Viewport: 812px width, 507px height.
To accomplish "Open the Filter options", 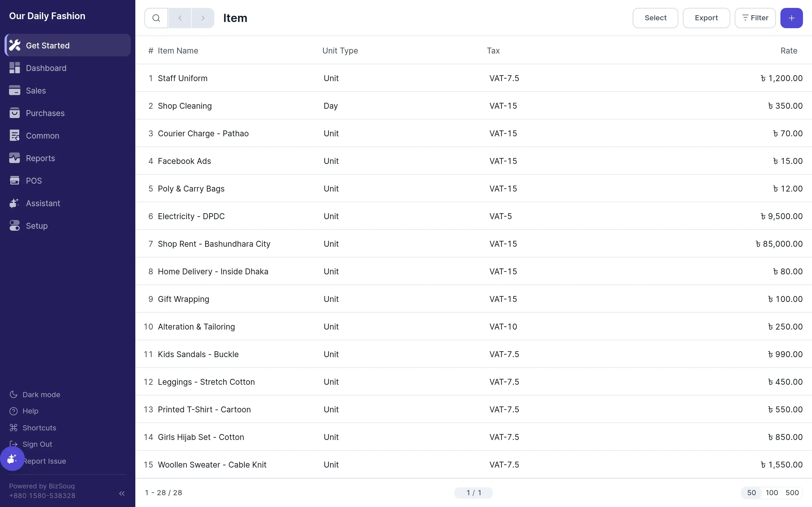I will (755, 18).
